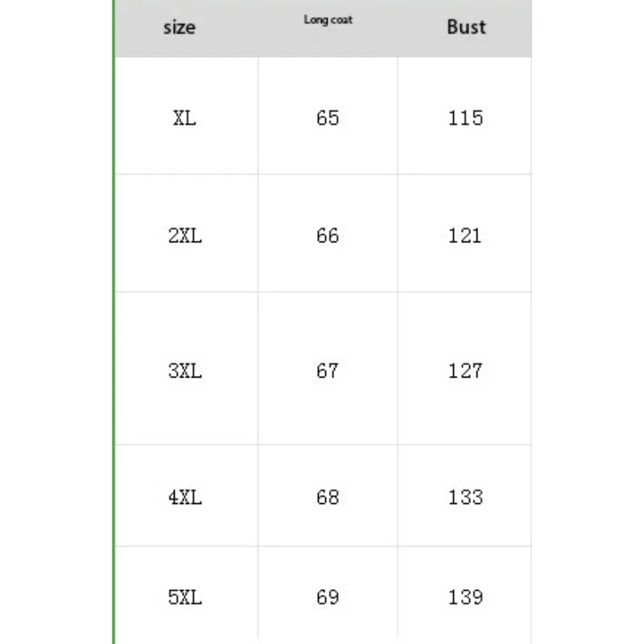This screenshot has height=644, width=644.
Task: Click the bust value 127
Action: click(465, 371)
